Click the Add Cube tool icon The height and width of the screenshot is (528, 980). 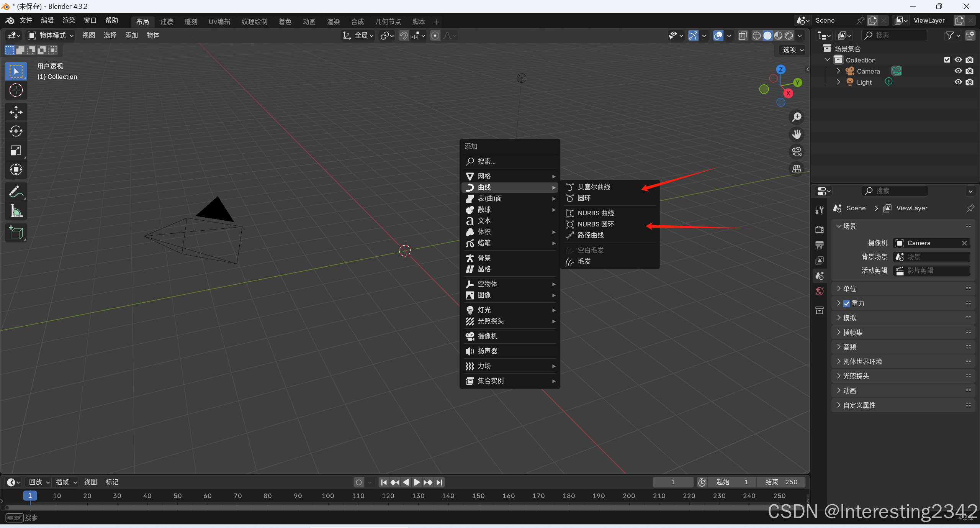pyautogui.click(x=16, y=233)
